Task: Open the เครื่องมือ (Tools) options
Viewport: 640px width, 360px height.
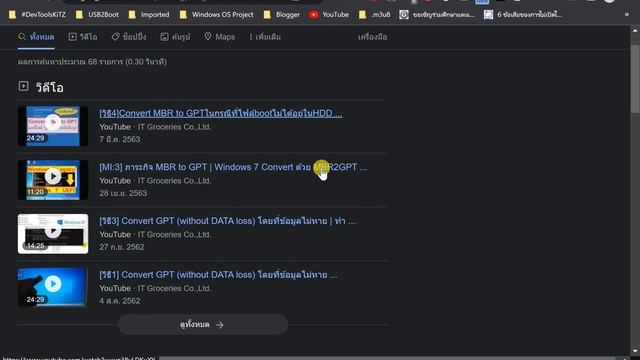Action: coord(372,37)
